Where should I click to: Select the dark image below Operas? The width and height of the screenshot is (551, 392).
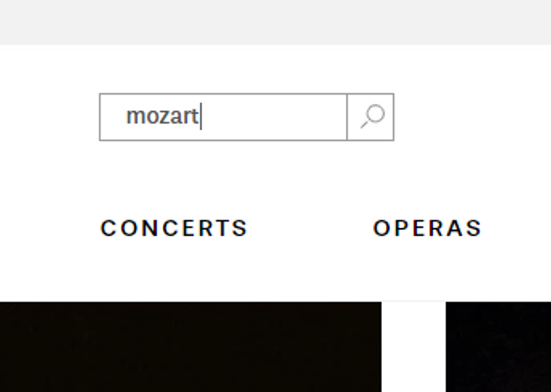coord(498,347)
